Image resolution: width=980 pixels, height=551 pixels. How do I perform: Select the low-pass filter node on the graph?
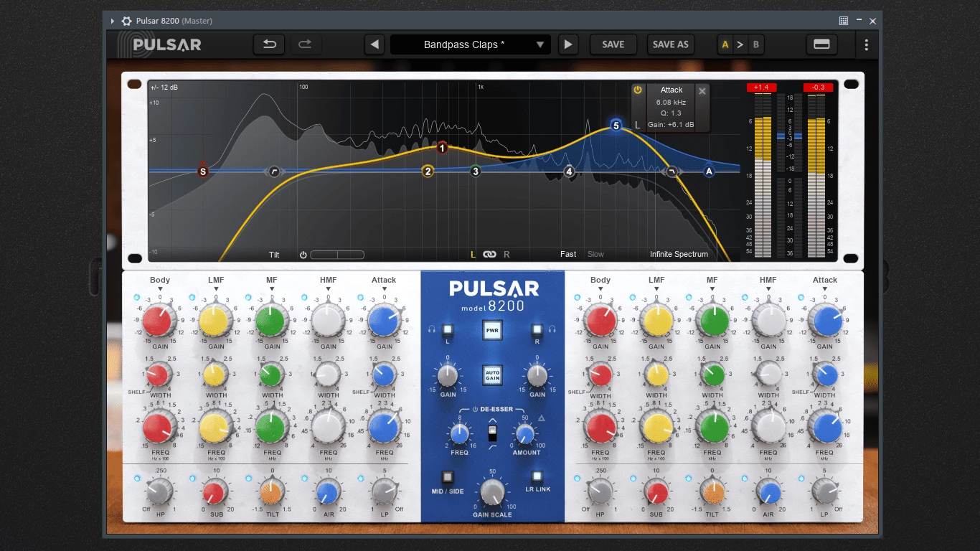[672, 171]
